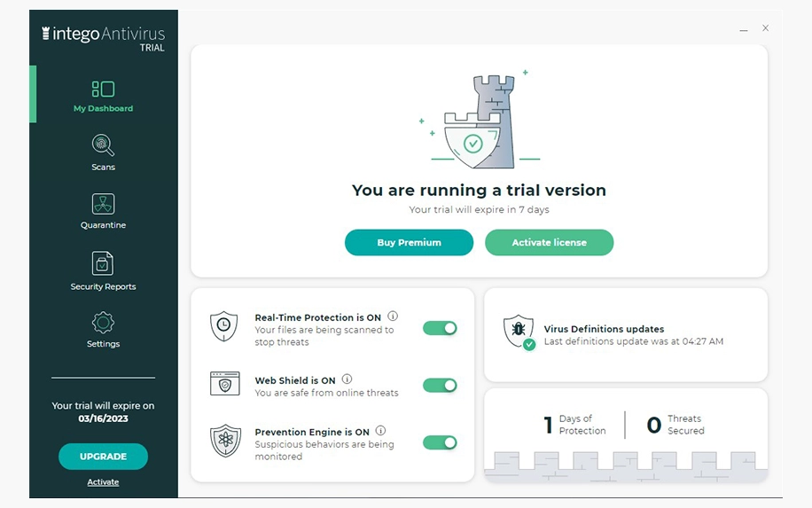Screen dimensions: 812x508
Task: Toggle the Web Shield switch
Action: click(440, 386)
